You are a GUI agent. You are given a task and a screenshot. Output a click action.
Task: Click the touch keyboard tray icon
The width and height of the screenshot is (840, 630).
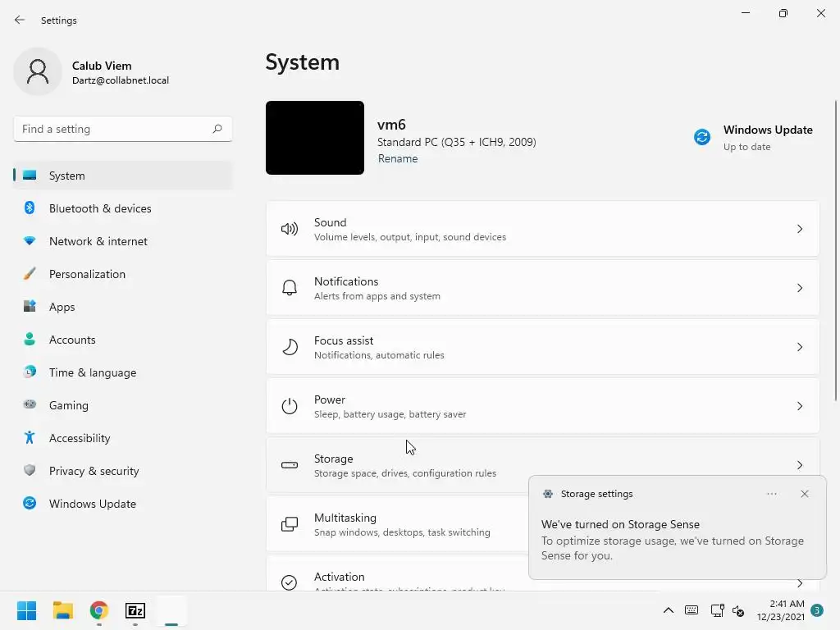coord(692,610)
